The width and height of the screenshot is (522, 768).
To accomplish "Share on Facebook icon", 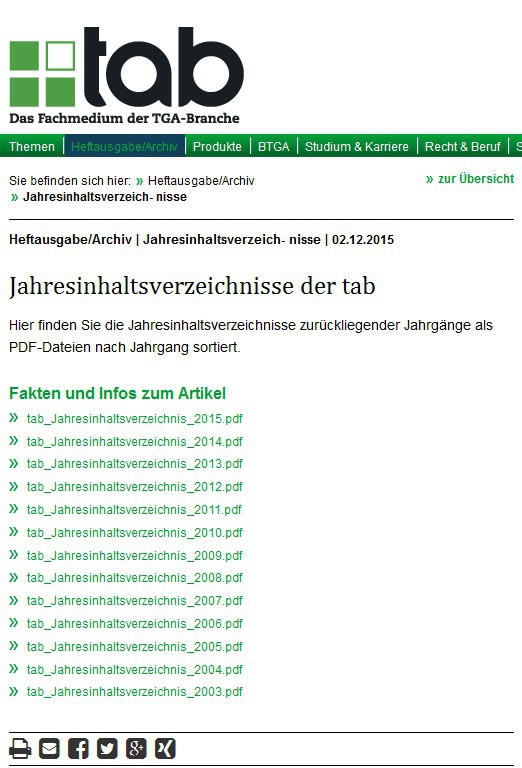I will 78,748.
